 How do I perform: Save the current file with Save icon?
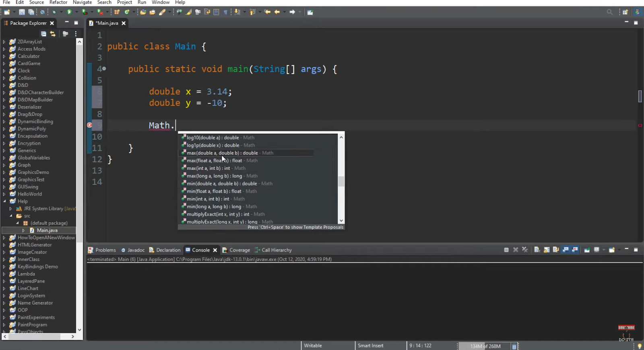click(x=22, y=12)
